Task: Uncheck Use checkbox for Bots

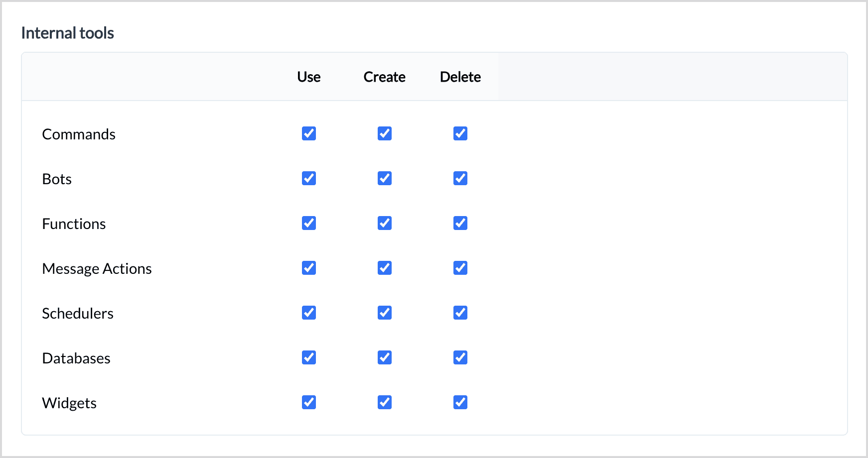Action: [x=309, y=178]
